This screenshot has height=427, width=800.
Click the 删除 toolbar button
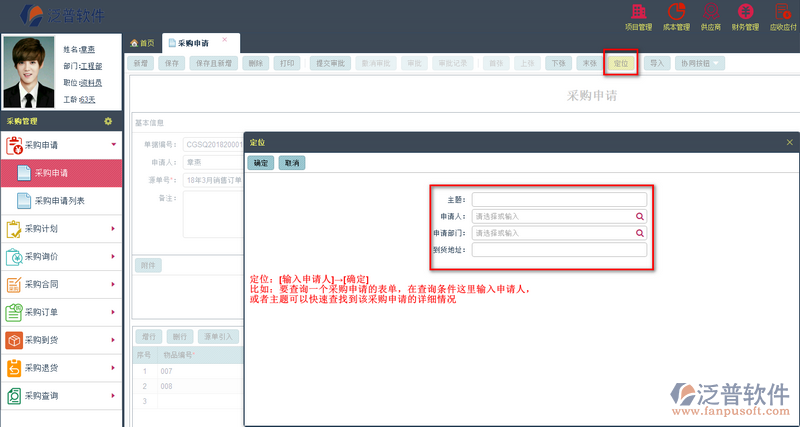tap(256, 63)
